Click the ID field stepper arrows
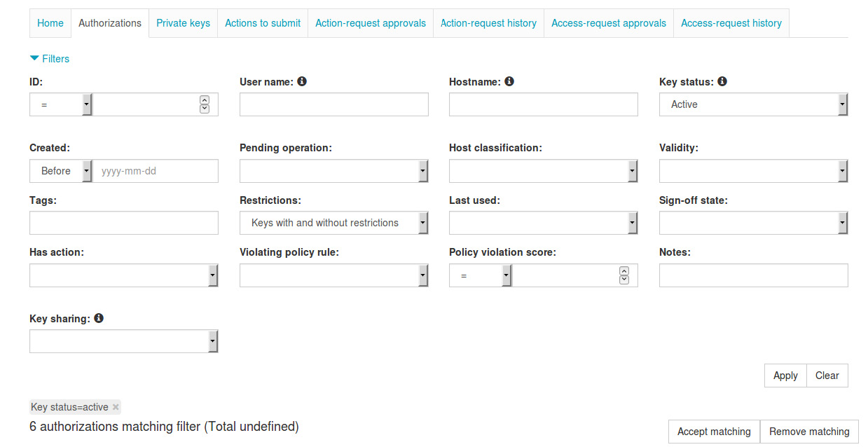This screenshot has height=447, width=868. pyautogui.click(x=205, y=104)
